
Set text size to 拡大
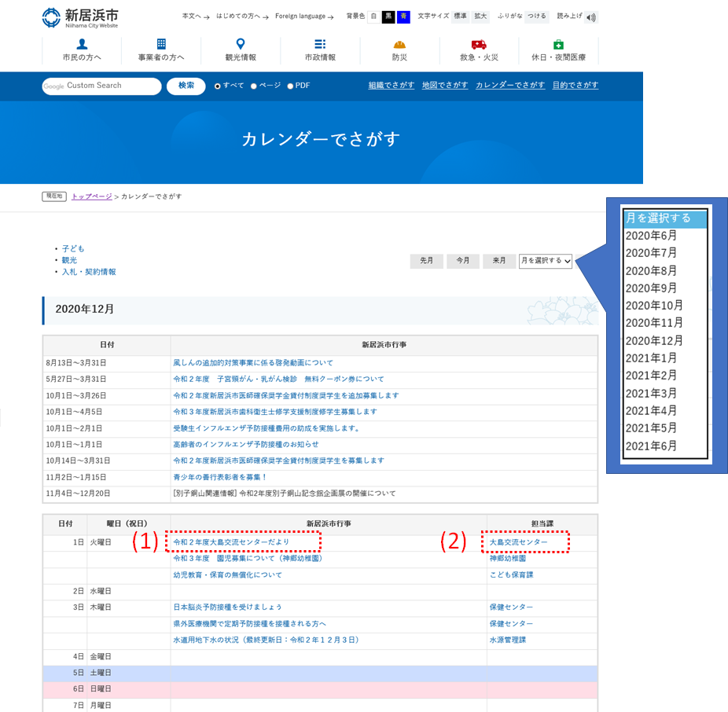click(x=480, y=17)
